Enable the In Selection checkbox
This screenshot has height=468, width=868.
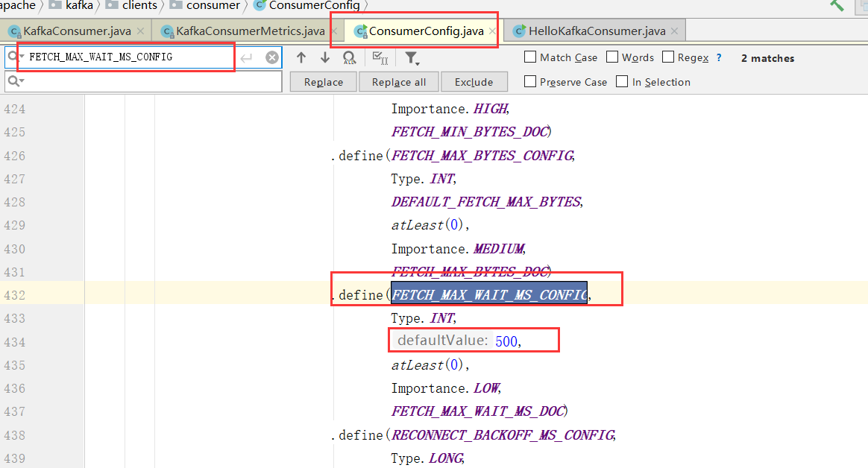622,81
